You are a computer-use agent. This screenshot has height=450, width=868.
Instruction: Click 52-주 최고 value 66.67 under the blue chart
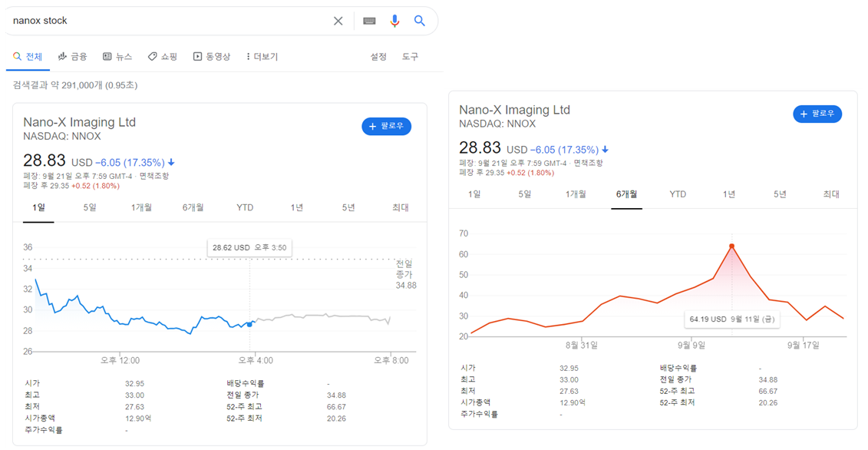[x=336, y=407]
